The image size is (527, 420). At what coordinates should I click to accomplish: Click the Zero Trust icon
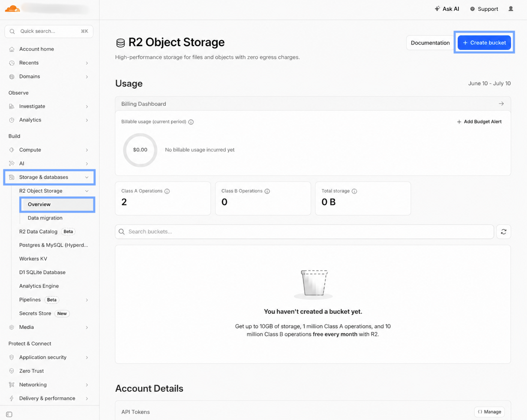tap(12, 371)
